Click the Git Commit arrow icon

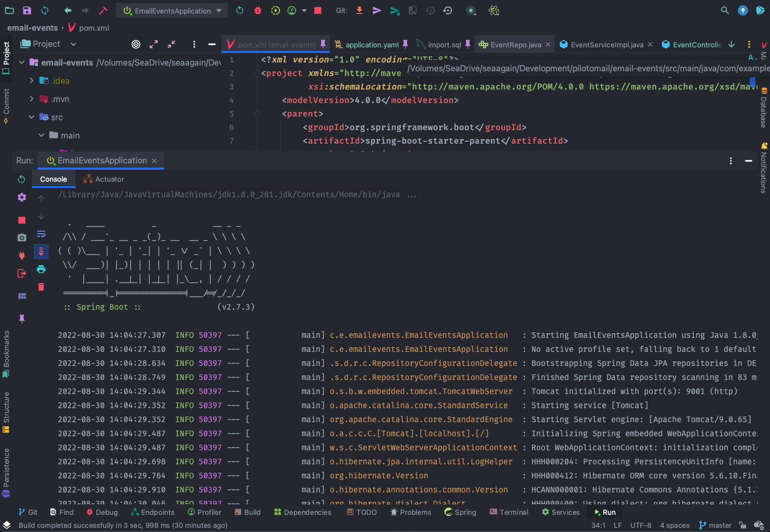click(x=377, y=10)
